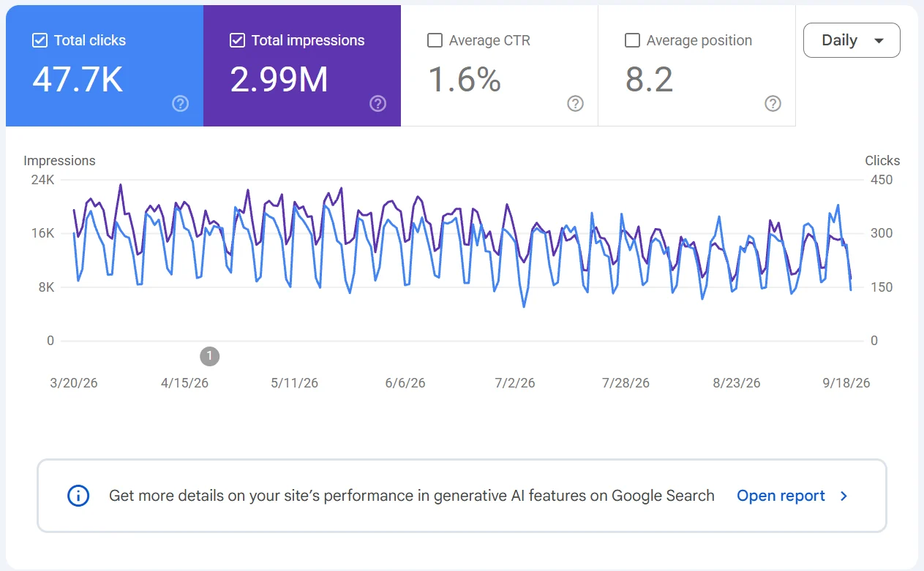Screen dimensions: 924x571
Task: Open the generative AI performance report
Action: (781, 496)
